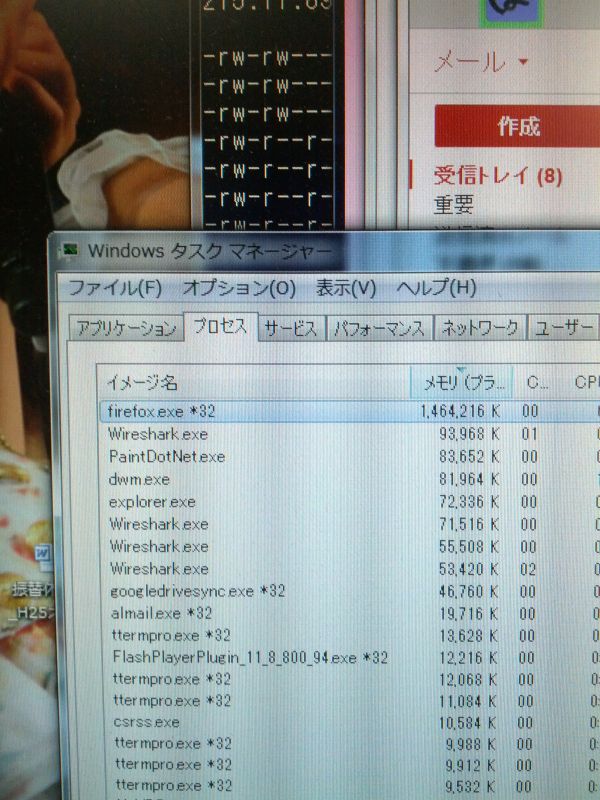This screenshot has height=800, width=600.
Task: Click the 作成 compose button in mail
Action: click(517, 126)
